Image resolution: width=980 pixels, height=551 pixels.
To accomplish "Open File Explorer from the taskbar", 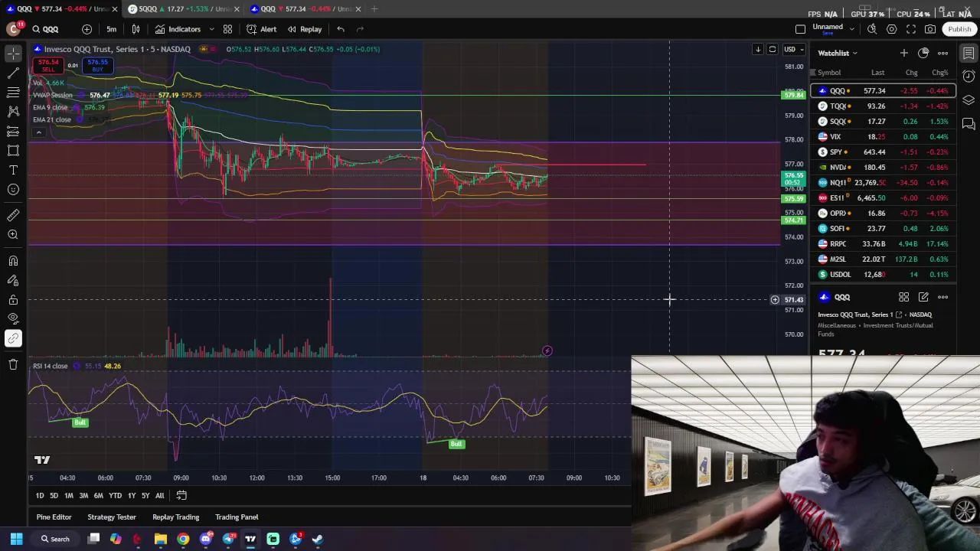I will tap(160, 539).
